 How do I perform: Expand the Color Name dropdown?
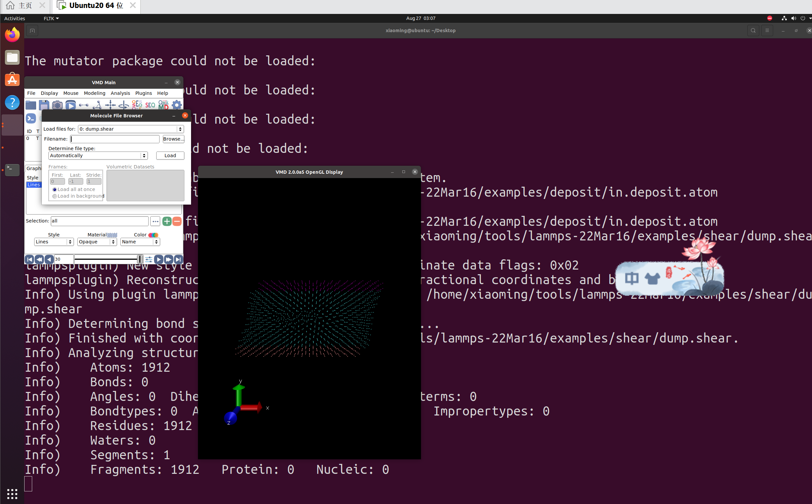[140, 242]
